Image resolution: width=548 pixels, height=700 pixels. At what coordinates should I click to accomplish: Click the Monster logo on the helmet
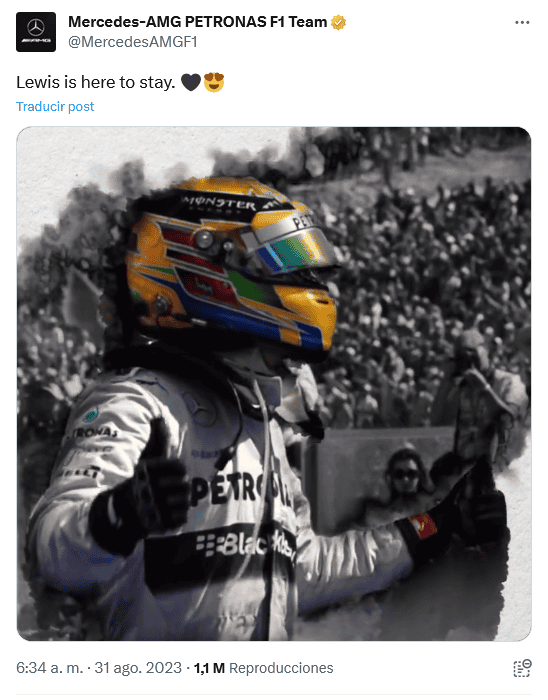tap(219, 204)
